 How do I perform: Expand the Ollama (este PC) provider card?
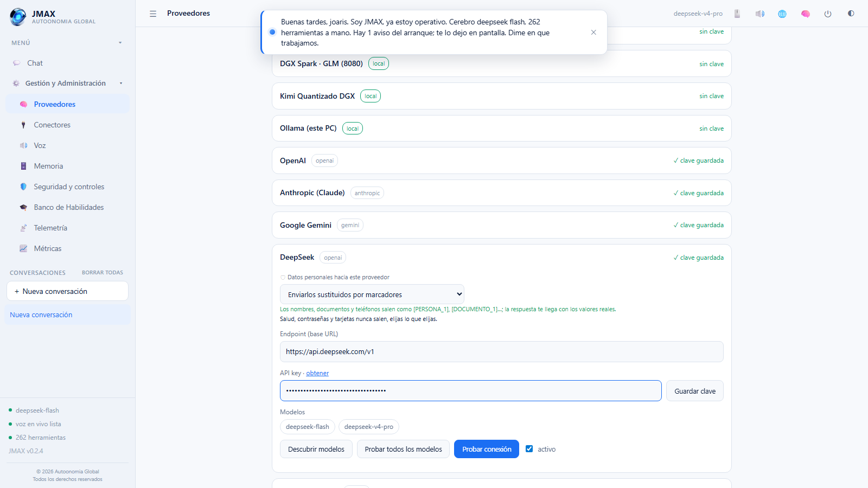pos(502,129)
